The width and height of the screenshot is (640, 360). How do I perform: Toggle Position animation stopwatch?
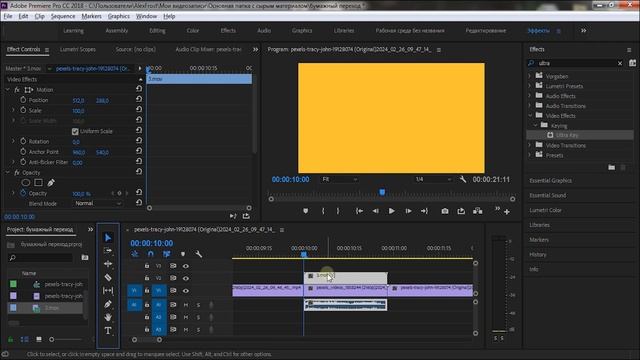click(23, 100)
